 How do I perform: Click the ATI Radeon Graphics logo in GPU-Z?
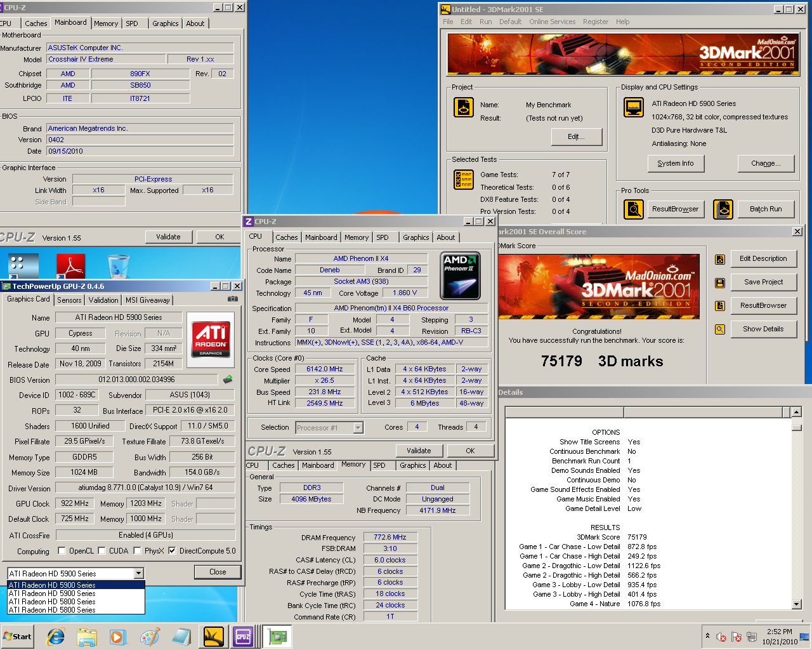coord(211,340)
